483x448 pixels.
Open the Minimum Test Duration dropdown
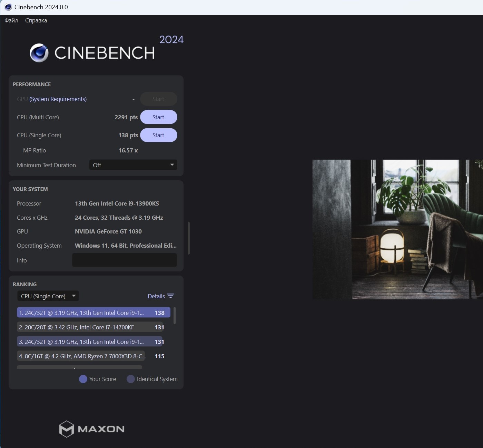click(133, 165)
